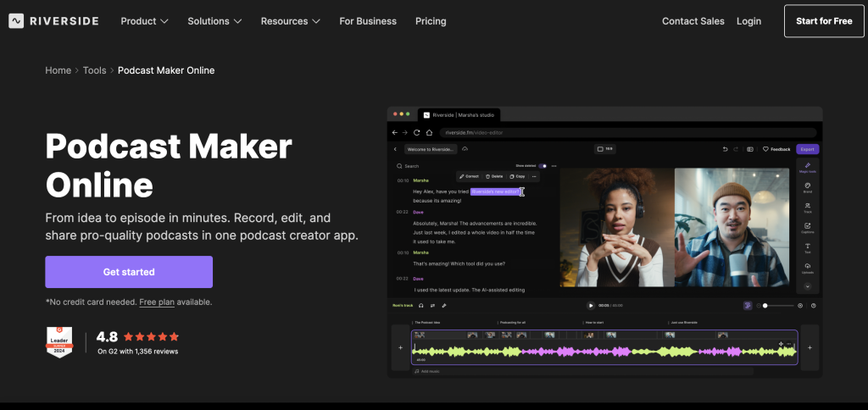Expand the Resources navigation dropdown

pos(291,21)
